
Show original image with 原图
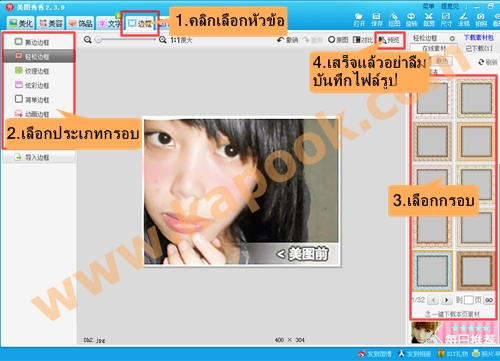[x=338, y=40]
